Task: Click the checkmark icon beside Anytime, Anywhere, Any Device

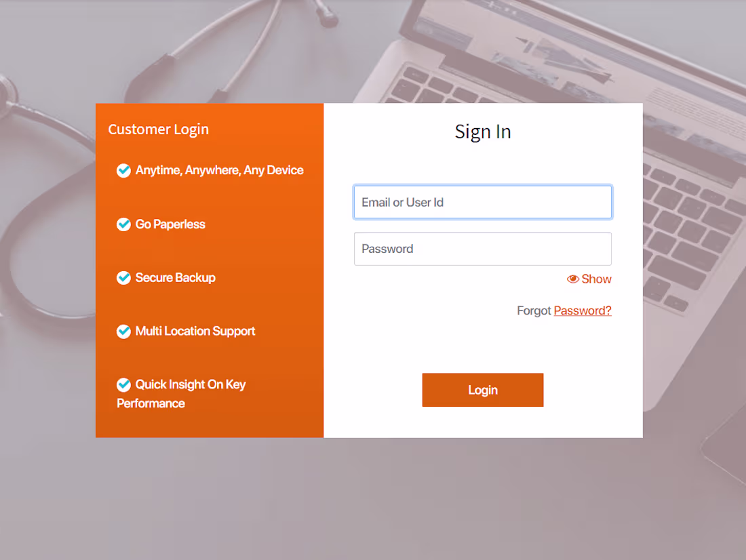Action: click(x=123, y=170)
